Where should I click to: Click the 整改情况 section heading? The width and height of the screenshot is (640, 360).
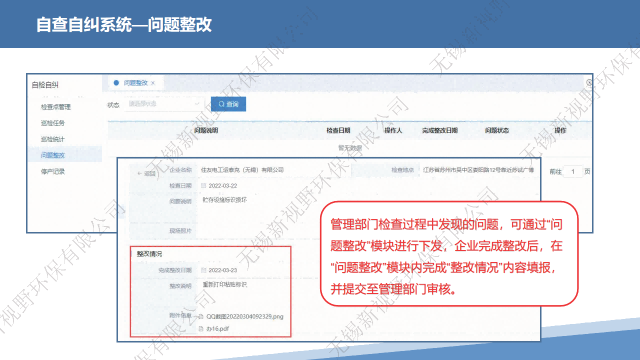coord(149,254)
